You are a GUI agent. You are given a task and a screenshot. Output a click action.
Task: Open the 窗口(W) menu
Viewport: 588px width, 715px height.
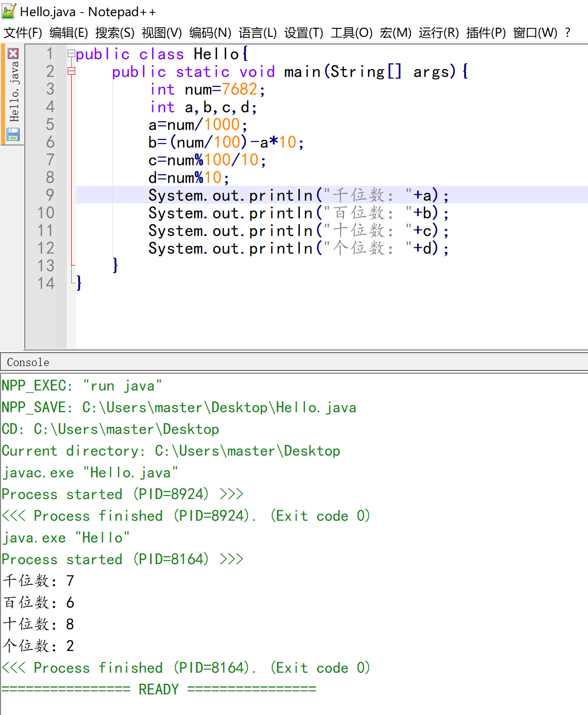tap(536, 33)
